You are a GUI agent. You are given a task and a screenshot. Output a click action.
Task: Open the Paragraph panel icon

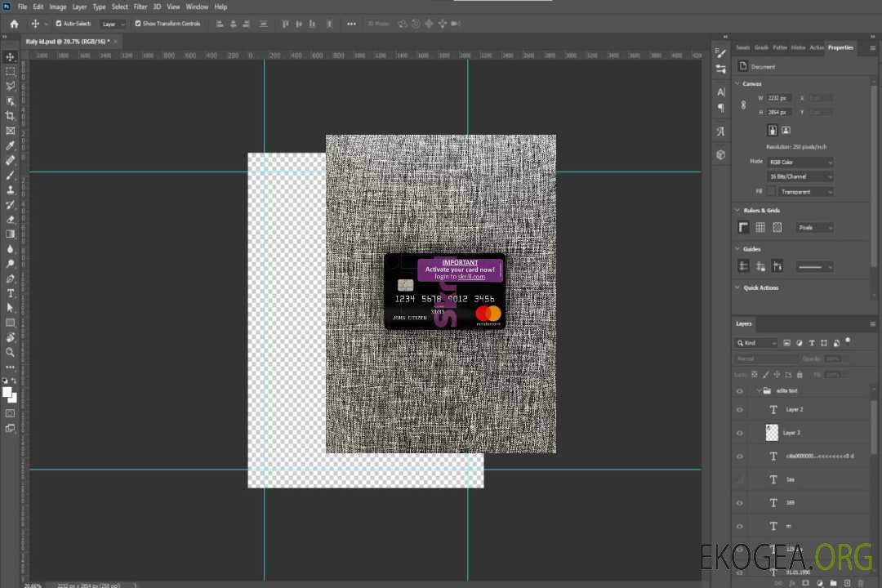(721, 108)
